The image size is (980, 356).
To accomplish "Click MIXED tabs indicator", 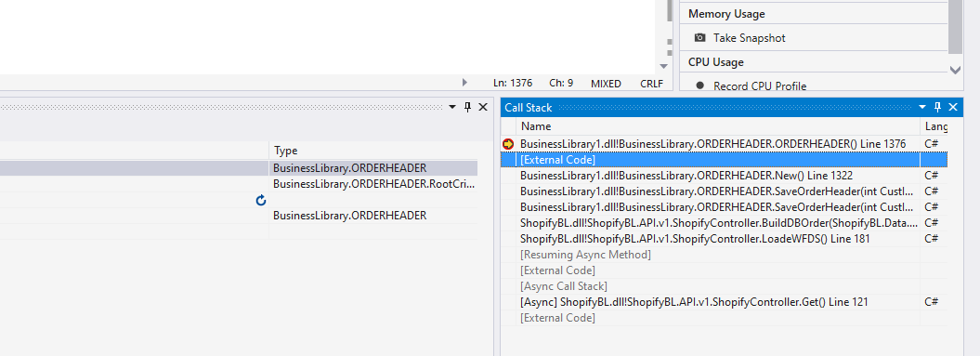I will 606,84.
